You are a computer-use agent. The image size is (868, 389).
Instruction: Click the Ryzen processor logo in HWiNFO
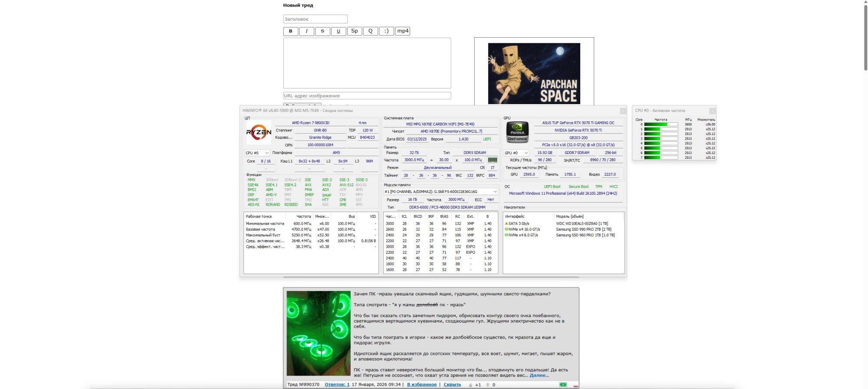(x=259, y=132)
